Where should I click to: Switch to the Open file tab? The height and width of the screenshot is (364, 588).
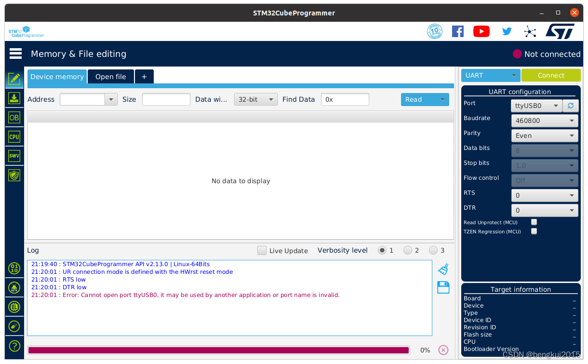coord(110,76)
